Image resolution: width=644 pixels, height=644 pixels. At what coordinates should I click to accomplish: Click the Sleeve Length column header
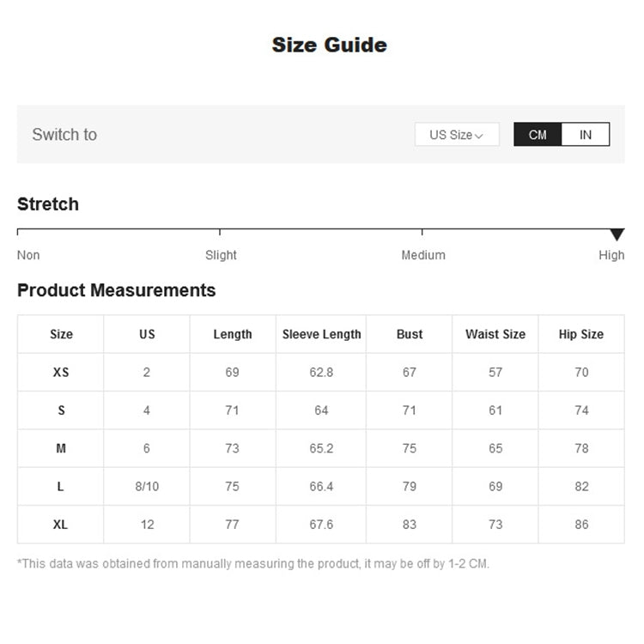[321, 334]
